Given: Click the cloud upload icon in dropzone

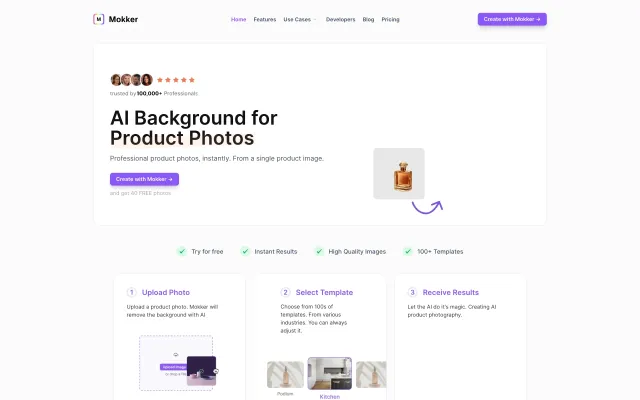Looking at the screenshot, I should coord(176,355).
